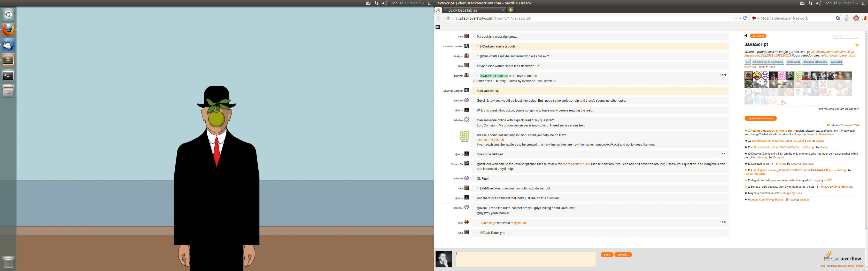Bookmark the page with the URL-bar star
This screenshot has width=868, height=271.
pyautogui.click(x=735, y=18)
